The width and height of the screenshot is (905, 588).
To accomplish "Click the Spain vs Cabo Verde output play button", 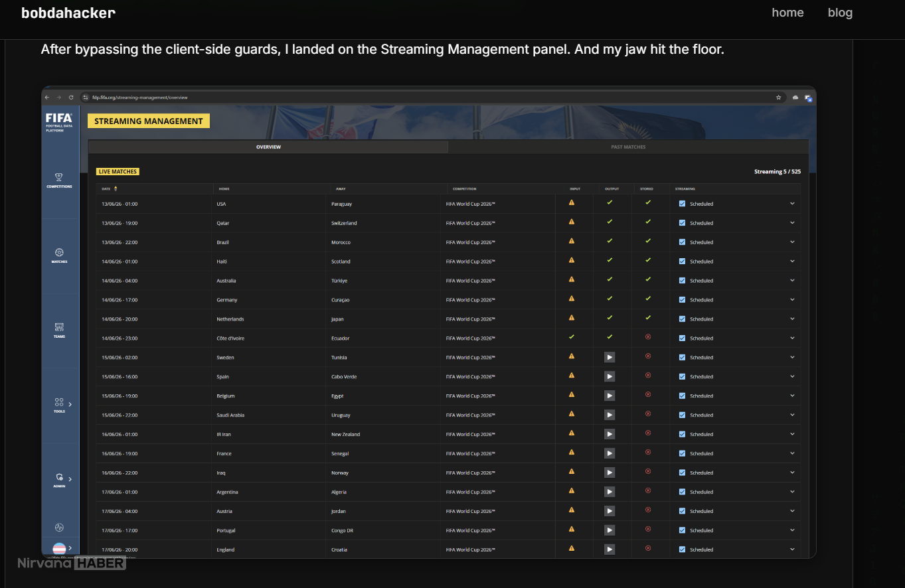I will coord(610,376).
